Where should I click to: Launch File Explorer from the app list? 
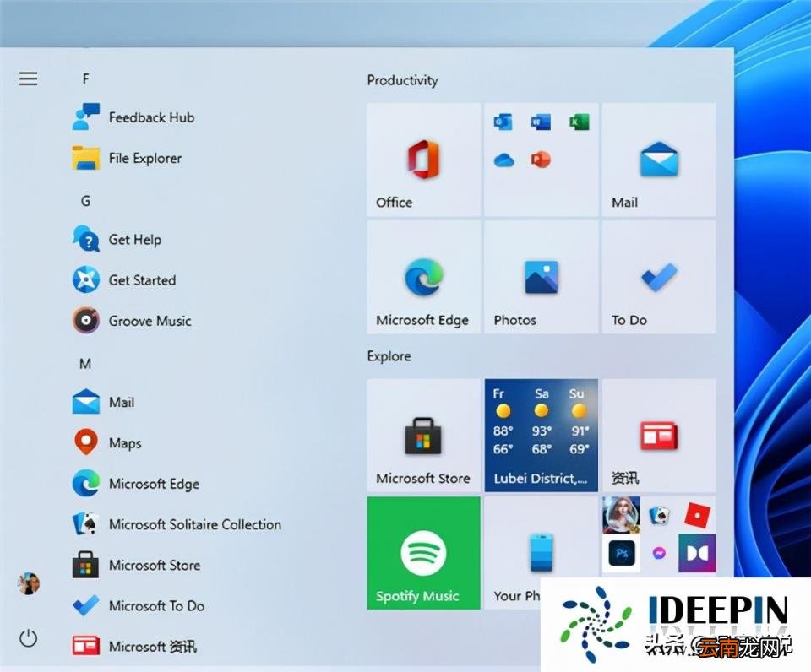[128, 158]
